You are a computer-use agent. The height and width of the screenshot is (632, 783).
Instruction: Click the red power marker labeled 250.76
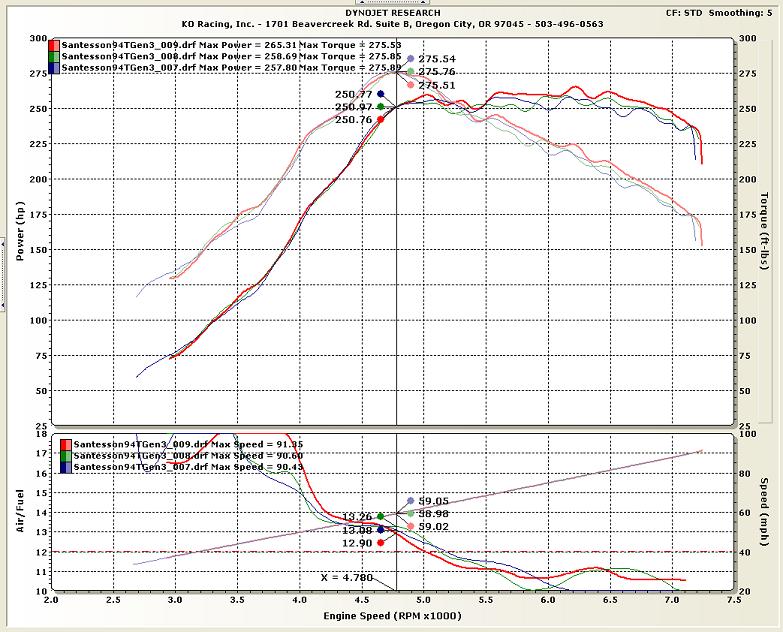click(380, 119)
